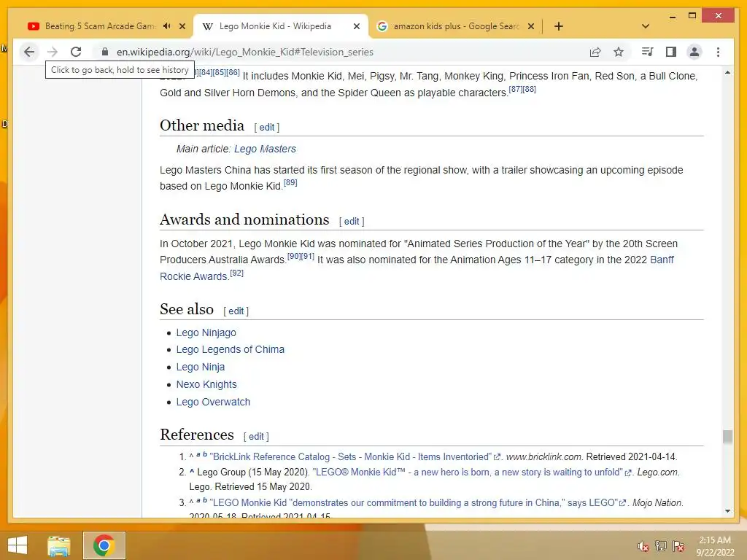This screenshot has width=747, height=560.
Task: Jump to citation 89
Action: pyautogui.click(x=290, y=182)
